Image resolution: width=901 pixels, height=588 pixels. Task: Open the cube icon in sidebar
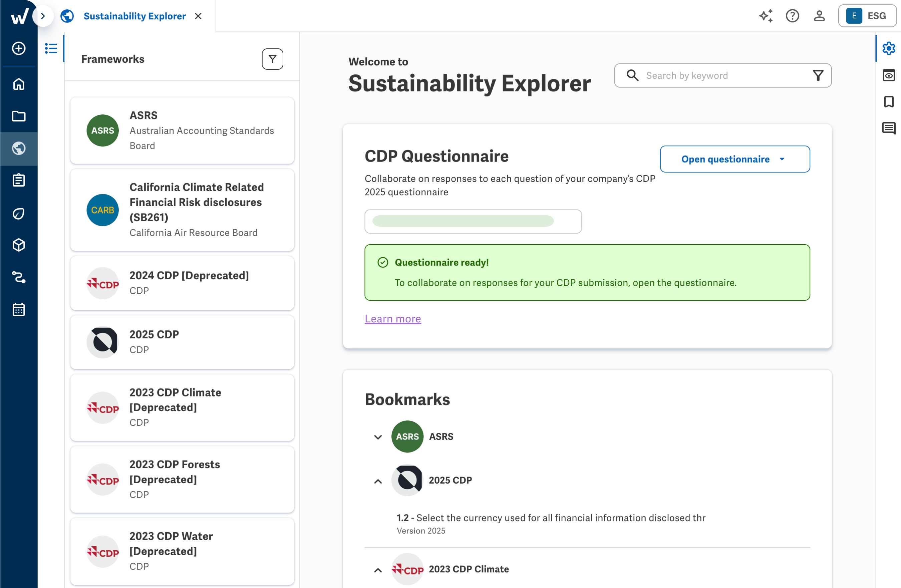click(x=19, y=245)
